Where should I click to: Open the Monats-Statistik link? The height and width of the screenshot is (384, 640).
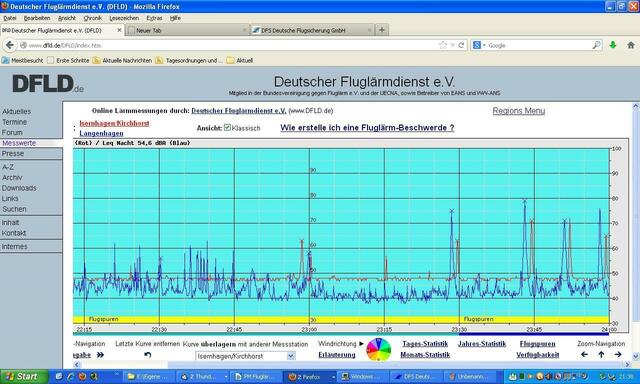[x=425, y=355]
